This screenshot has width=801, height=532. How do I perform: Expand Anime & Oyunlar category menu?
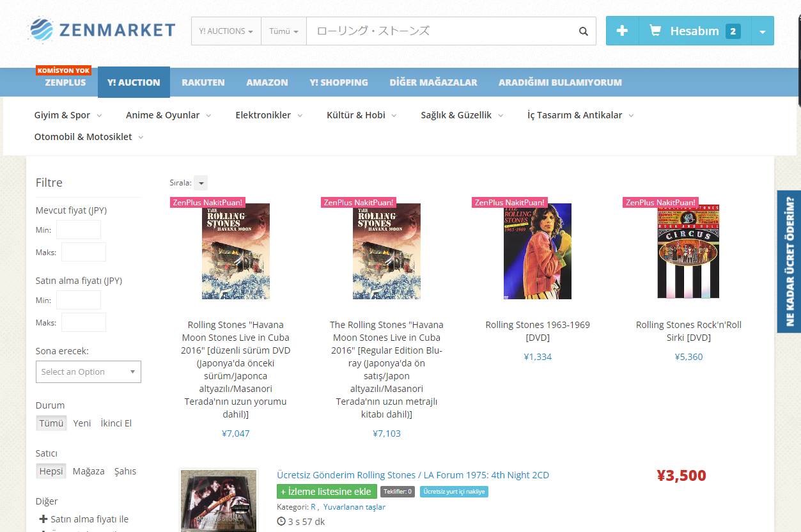(x=168, y=115)
